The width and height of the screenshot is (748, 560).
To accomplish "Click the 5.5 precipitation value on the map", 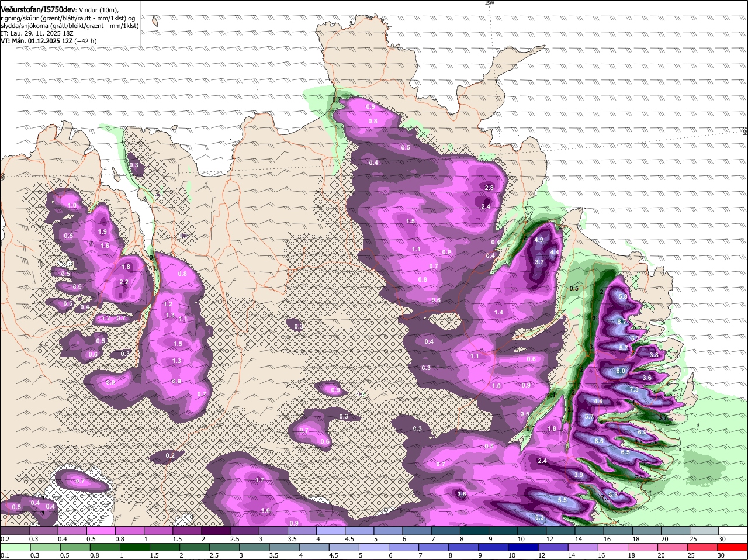I will (x=563, y=500).
